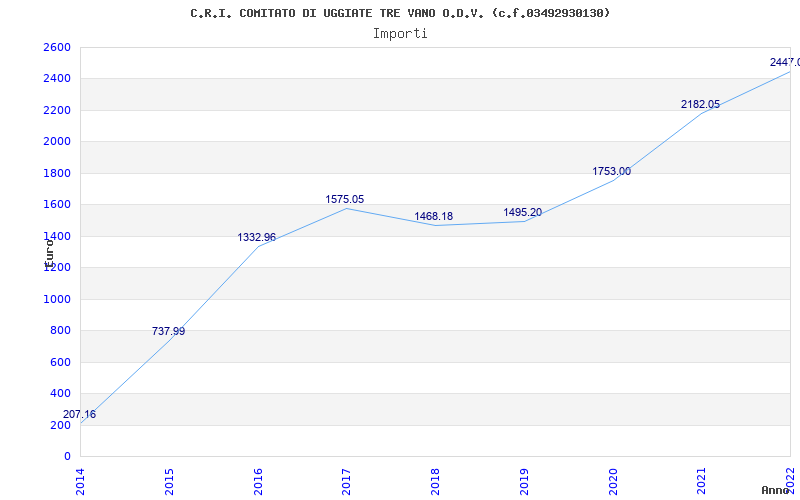Click the chart title with c.f.03492930130
800x500 pixels.
point(400,13)
